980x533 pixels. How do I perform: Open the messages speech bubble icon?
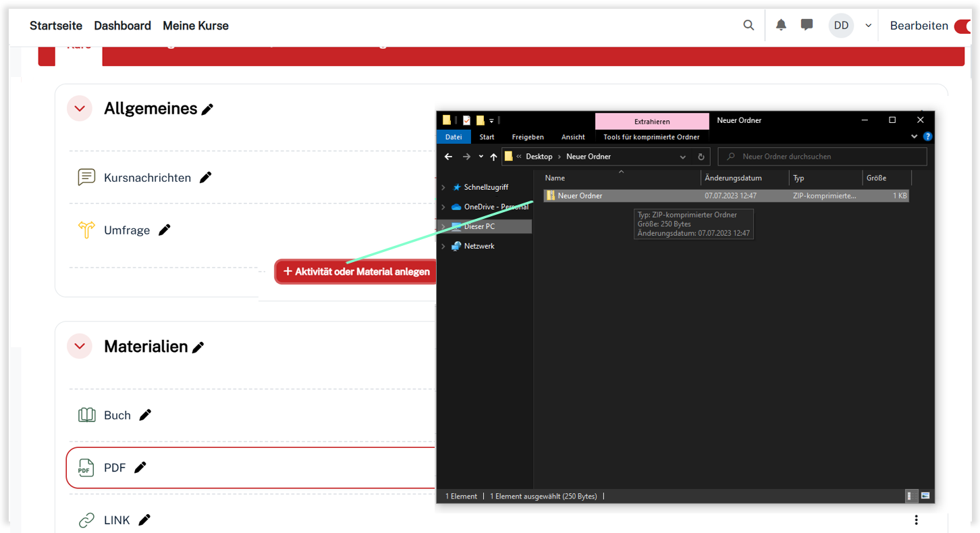(x=807, y=26)
